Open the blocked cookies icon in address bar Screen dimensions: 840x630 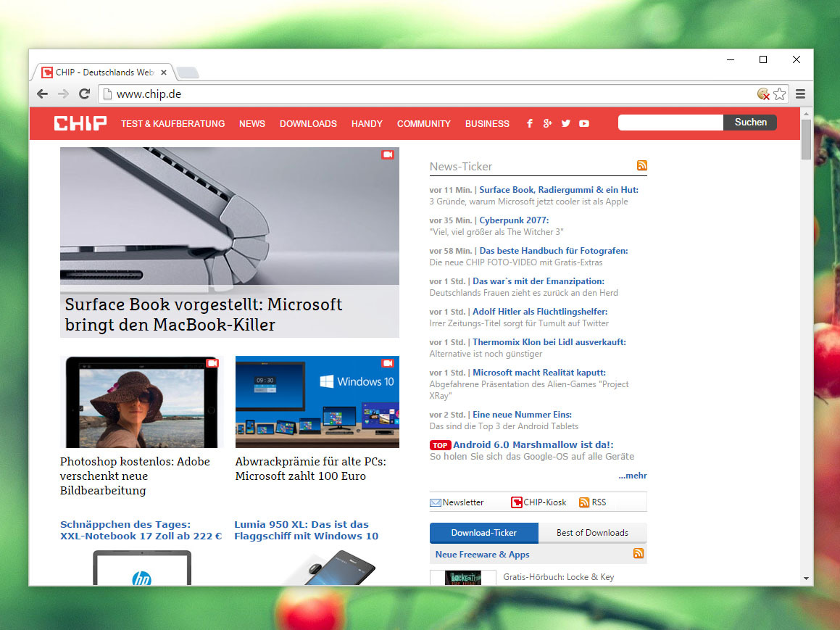point(763,94)
